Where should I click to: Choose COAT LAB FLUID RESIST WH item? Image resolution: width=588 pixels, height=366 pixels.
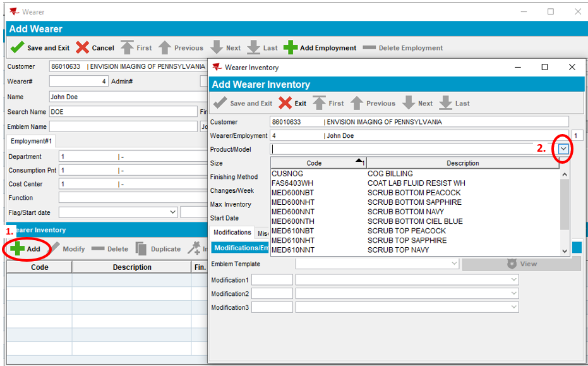(416, 183)
